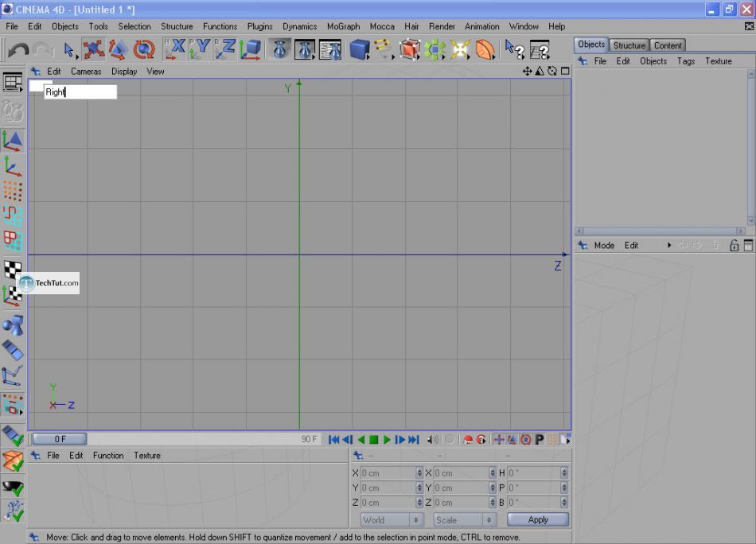Click the Y scale spinner arrows
This screenshot has height=544, width=756.
coord(493,488)
